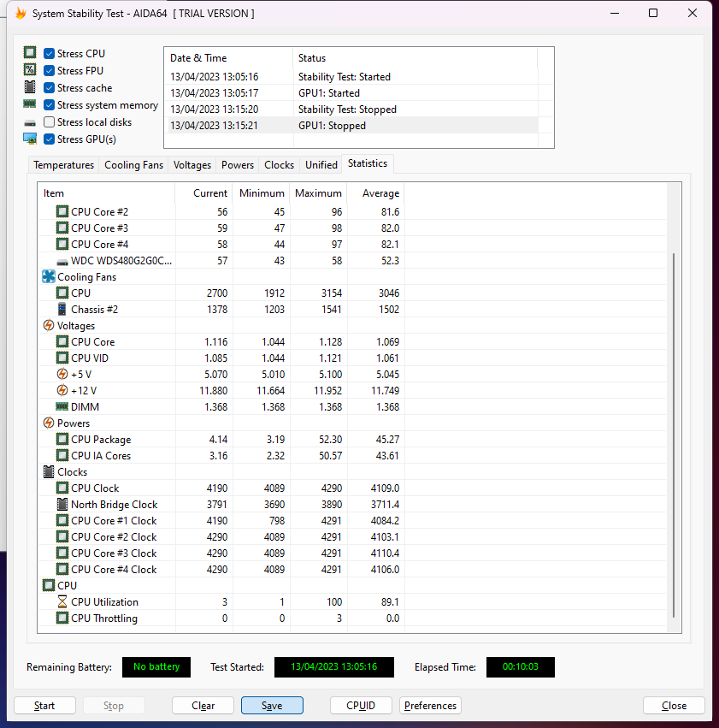
Task: Click the icon next to CPU Throttling
Action: tap(62, 618)
